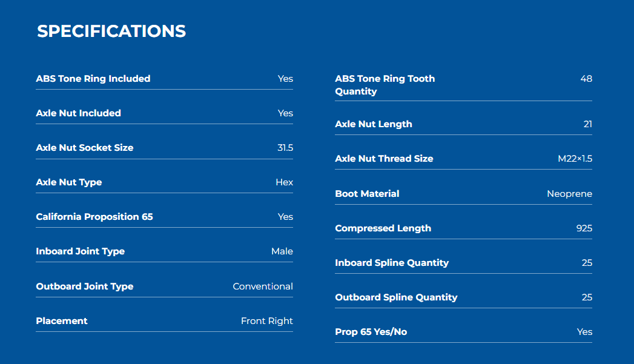Viewport: 634px width, 364px height.
Task: Click the Conventional joint type value
Action: click(x=263, y=286)
